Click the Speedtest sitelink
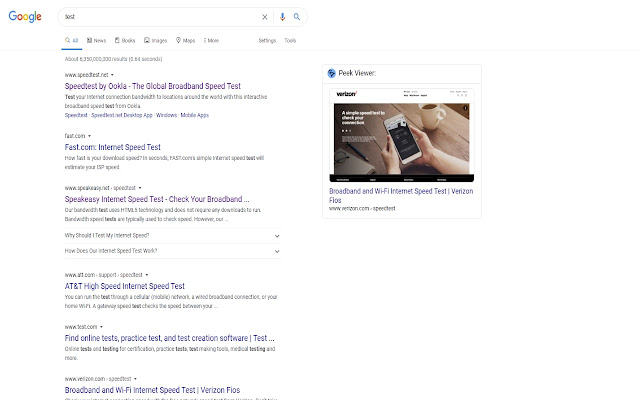Image resolution: width=640 pixels, height=400 pixels. click(x=76, y=115)
